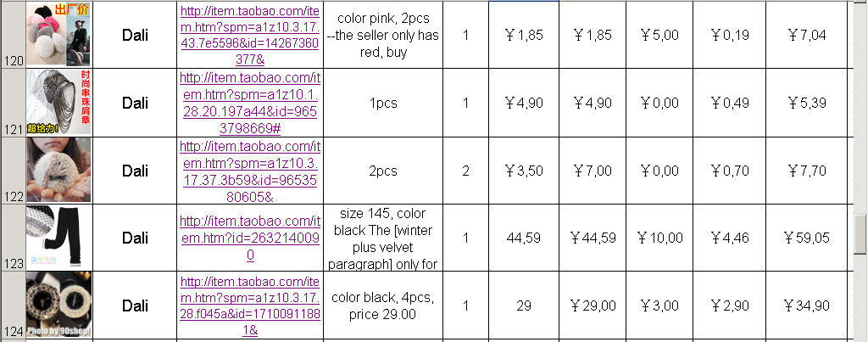Open the taobao link in row 122
The image size is (868, 342).
[250, 171]
